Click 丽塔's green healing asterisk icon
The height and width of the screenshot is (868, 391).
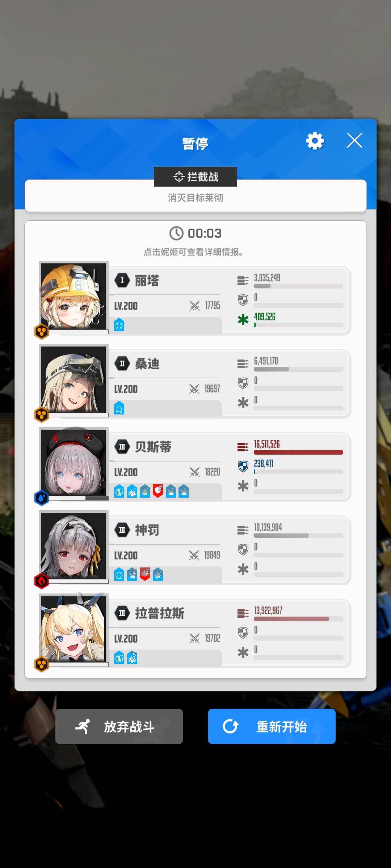(x=243, y=319)
